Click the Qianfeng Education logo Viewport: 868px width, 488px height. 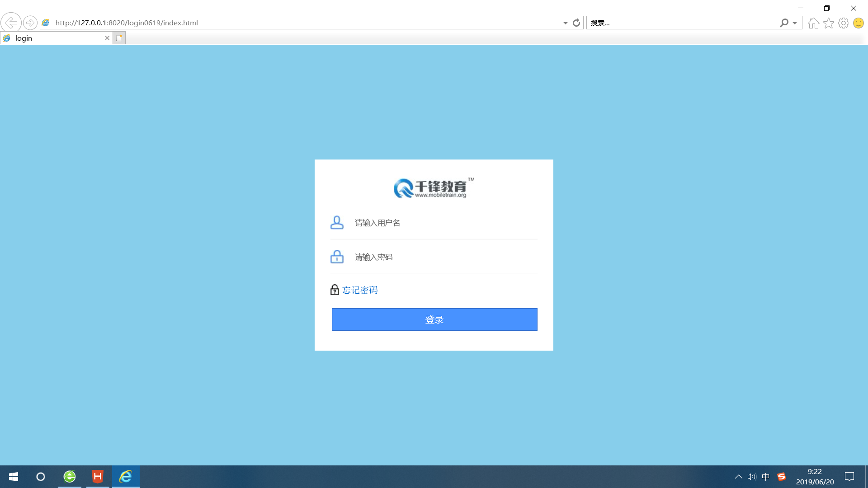coord(434,188)
